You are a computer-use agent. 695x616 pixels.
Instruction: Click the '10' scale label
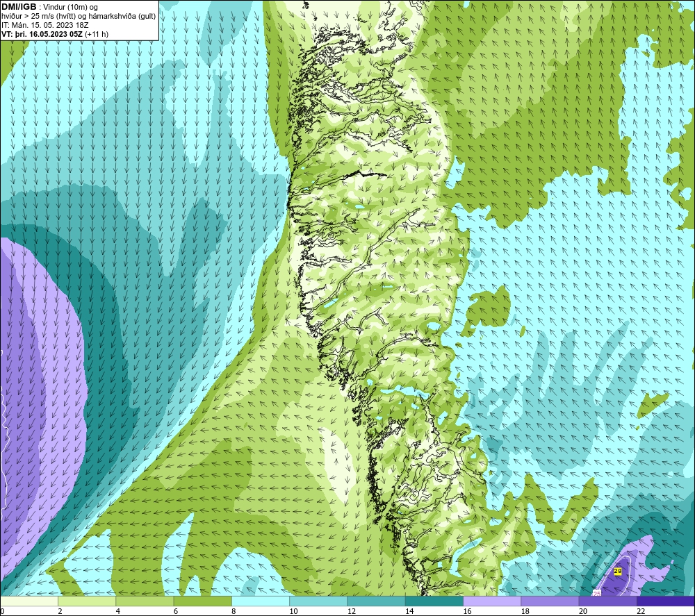tap(293, 611)
